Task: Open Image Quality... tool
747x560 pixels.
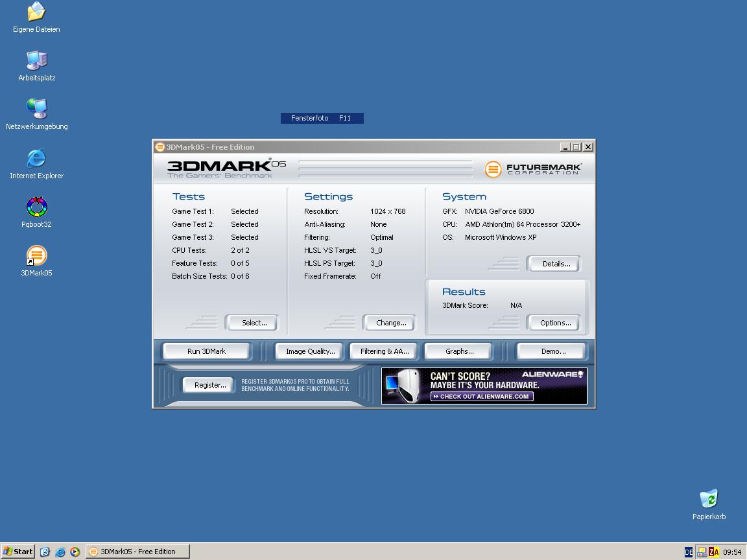Action: coord(309,351)
